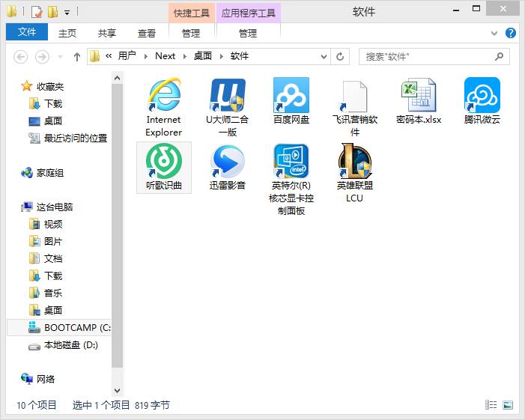Open the Internet Explorer shortcut

click(x=164, y=107)
